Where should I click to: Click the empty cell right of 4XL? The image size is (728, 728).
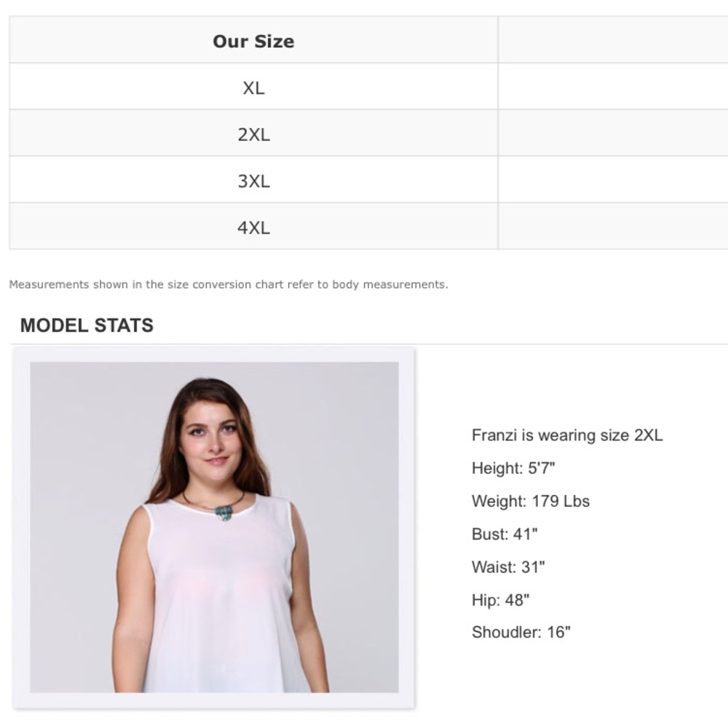pyautogui.click(x=612, y=228)
